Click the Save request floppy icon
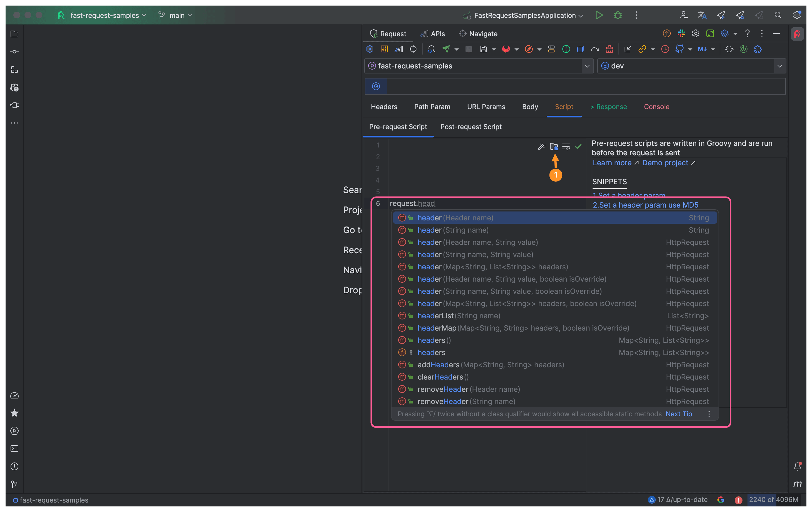 point(483,49)
